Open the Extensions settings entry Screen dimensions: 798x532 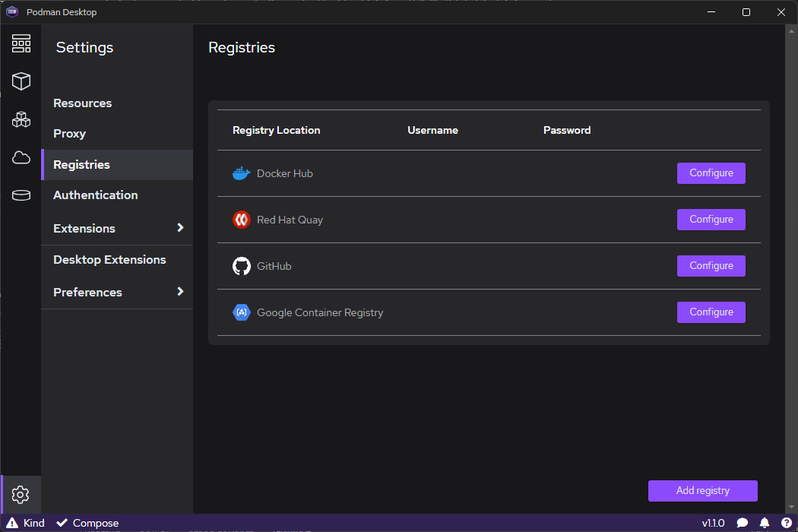[84, 229]
